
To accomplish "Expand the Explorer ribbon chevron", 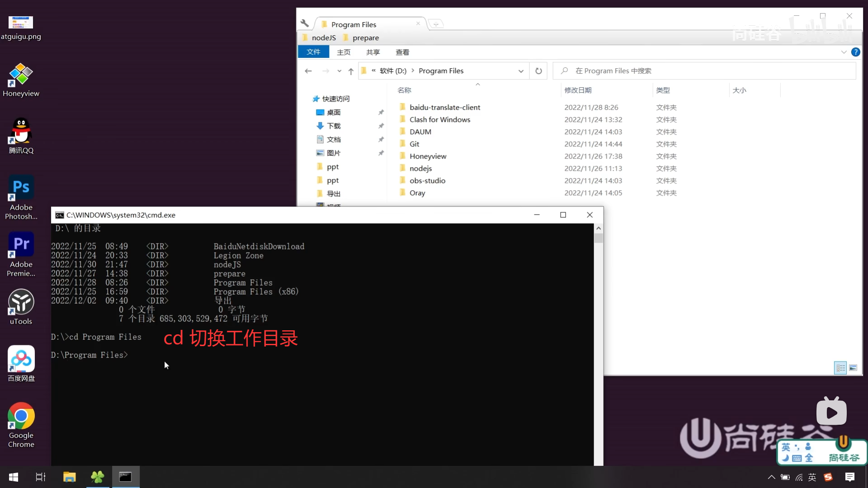I will pos(844,52).
